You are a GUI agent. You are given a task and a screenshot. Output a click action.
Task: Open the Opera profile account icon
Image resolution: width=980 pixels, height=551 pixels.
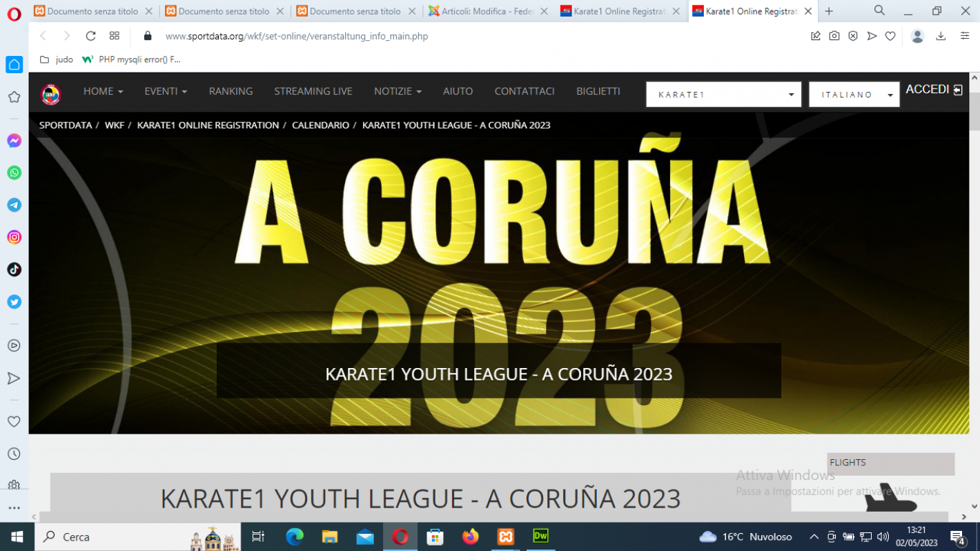(x=917, y=37)
